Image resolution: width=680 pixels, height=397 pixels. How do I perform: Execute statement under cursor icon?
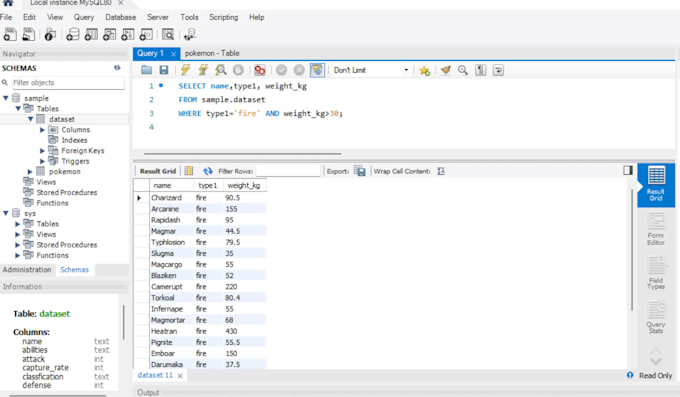click(x=203, y=70)
